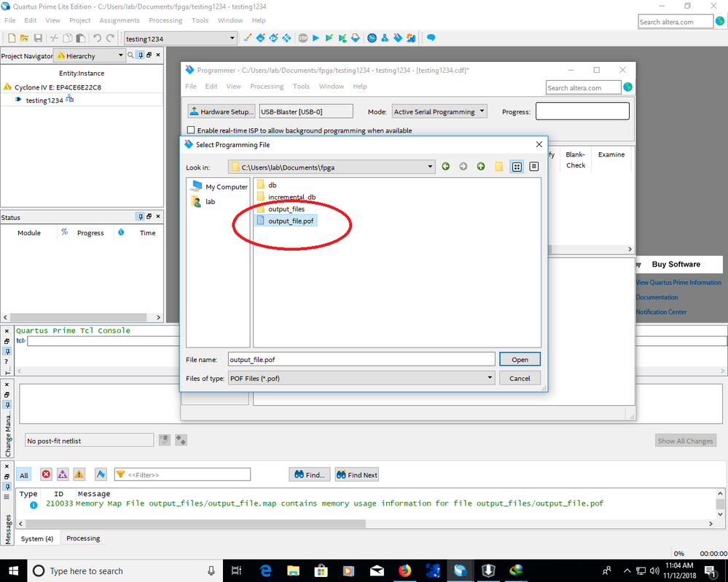
Task: Click the Open button in file dialog
Action: [520, 360]
